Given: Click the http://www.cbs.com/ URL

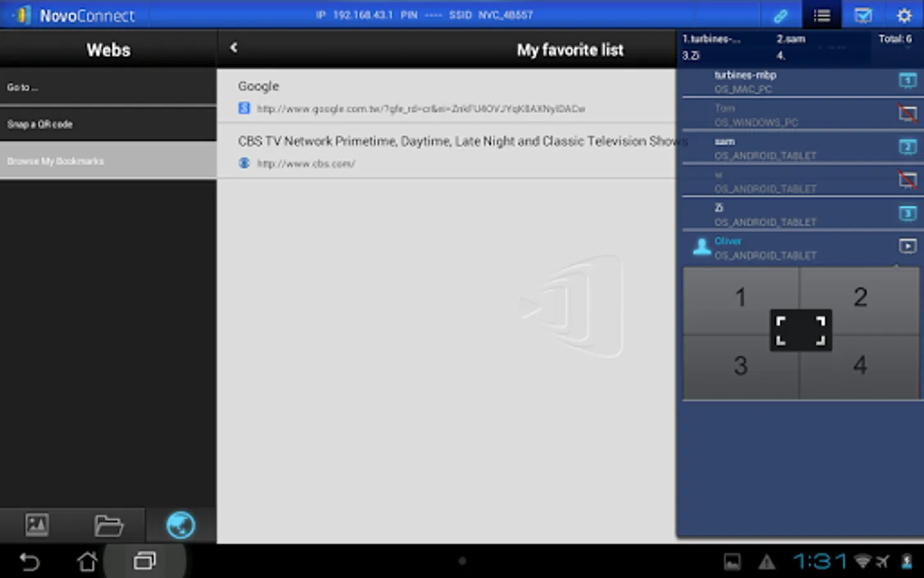Looking at the screenshot, I should [306, 164].
